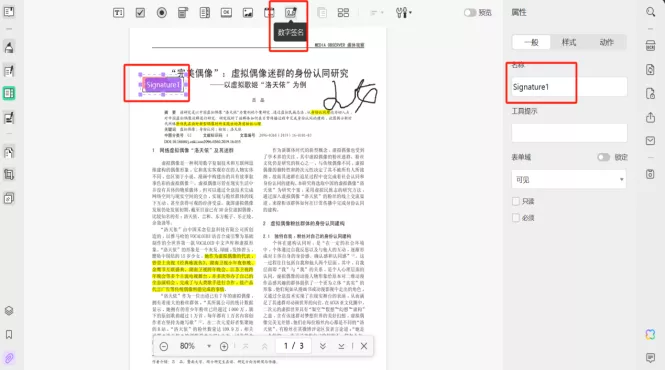665x370 pixels.
Task: Open the 可见 visibility dropdown
Action: tap(569, 179)
